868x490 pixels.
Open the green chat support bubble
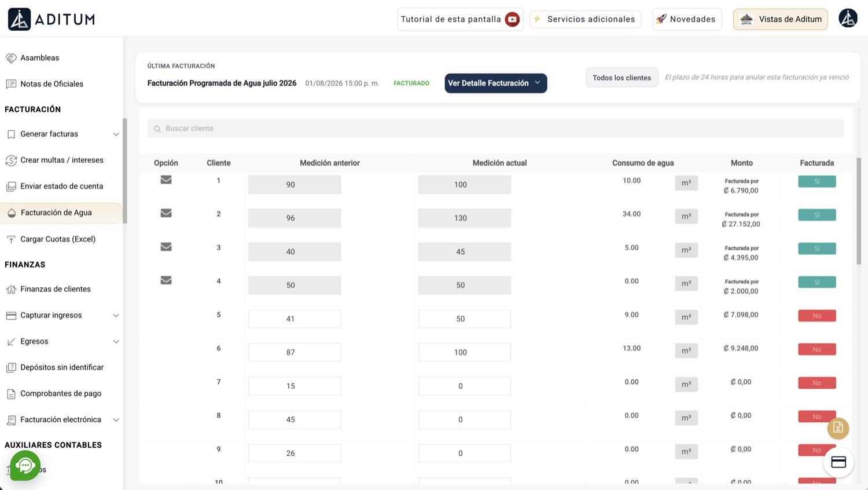click(x=25, y=465)
